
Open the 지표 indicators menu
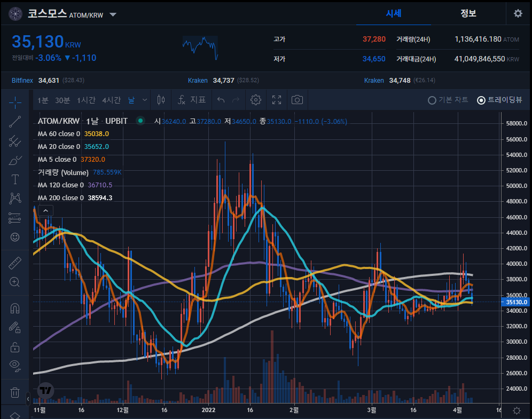[x=192, y=100]
